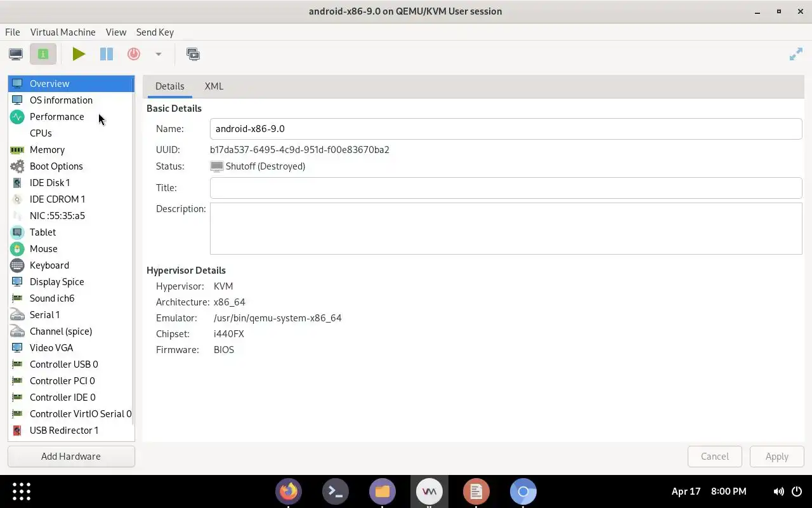
Task: Open text editor from the dock
Action: (476, 491)
